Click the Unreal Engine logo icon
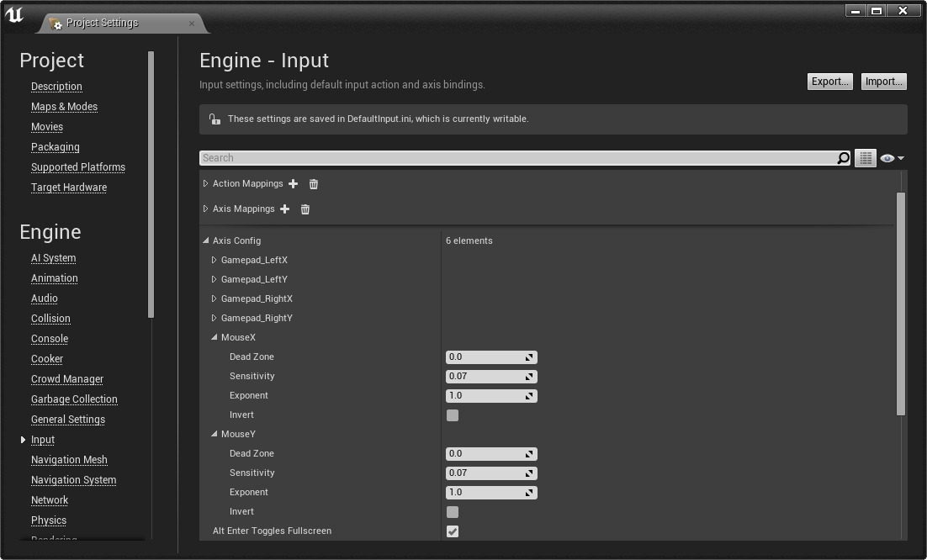Viewport: 927px width, 560px height. pyautogui.click(x=14, y=14)
